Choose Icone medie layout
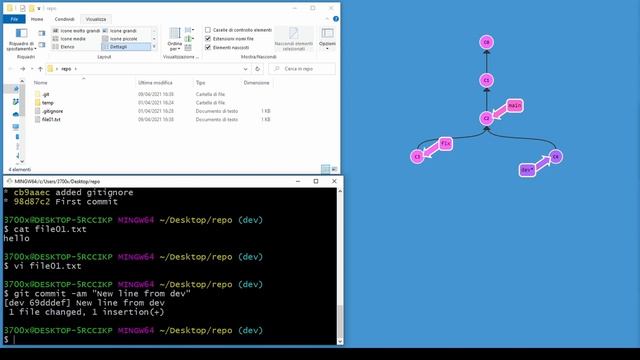This screenshot has height=360, width=640. [x=76, y=39]
